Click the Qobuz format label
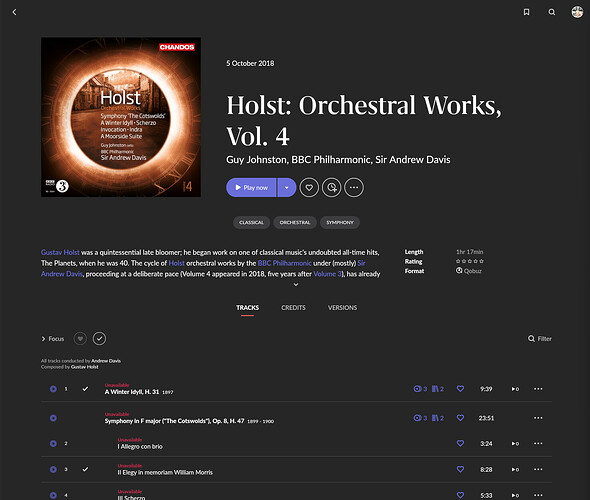Screen dimensions: 590x500 [469, 271]
